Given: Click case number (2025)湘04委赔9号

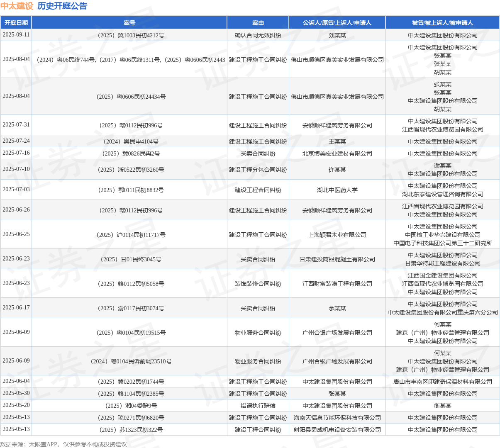Looking at the screenshot, I should [x=129, y=406].
